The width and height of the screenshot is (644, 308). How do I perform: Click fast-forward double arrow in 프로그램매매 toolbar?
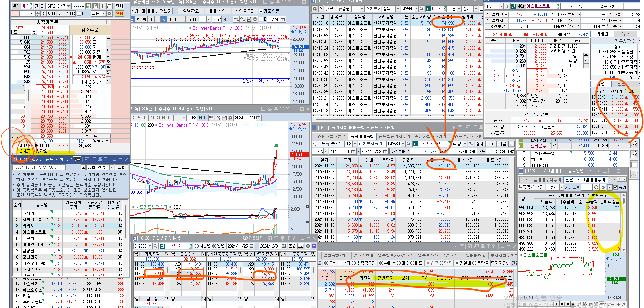(603, 187)
